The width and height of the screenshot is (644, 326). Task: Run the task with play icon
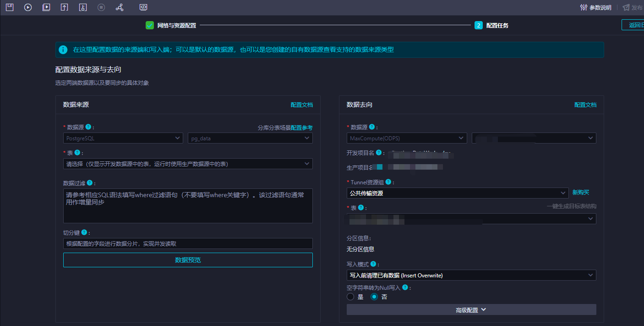(x=28, y=7)
